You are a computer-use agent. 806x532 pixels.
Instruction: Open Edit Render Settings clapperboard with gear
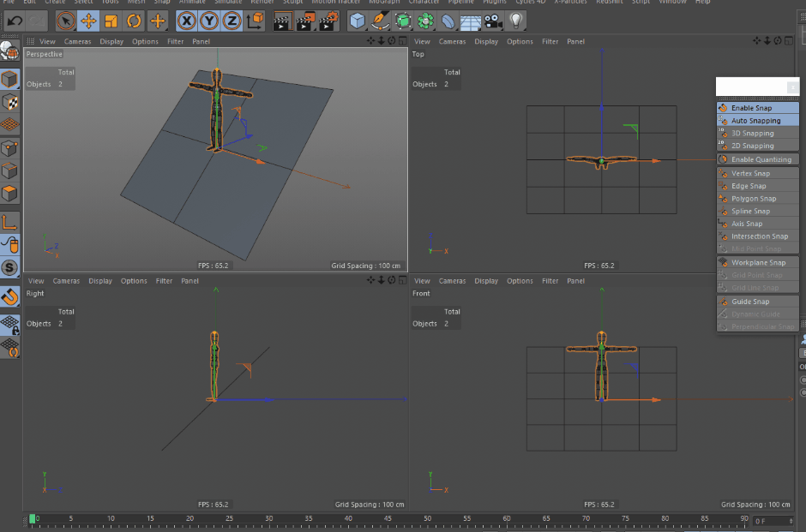click(329, 21)
